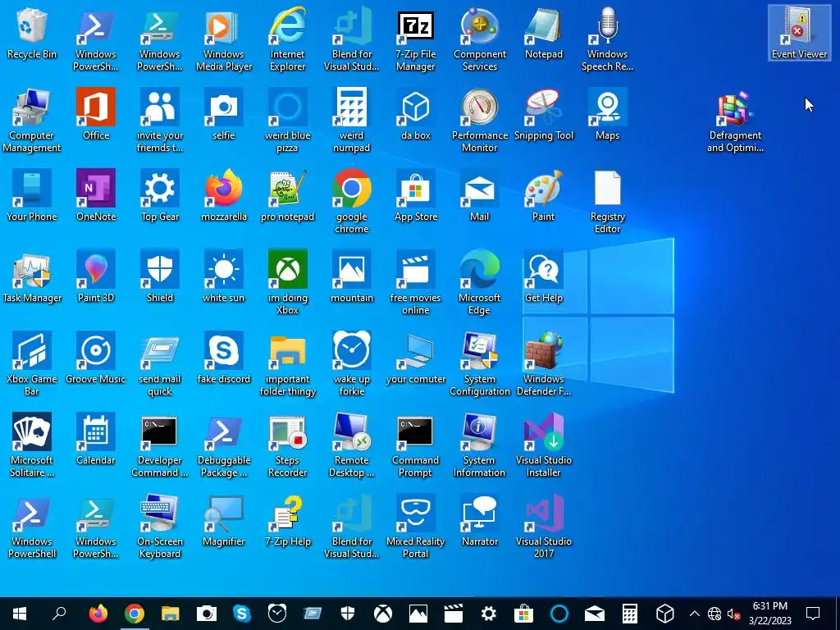
Task: Click the 7-Zip Help desktop icon
Action: (288, 521)
